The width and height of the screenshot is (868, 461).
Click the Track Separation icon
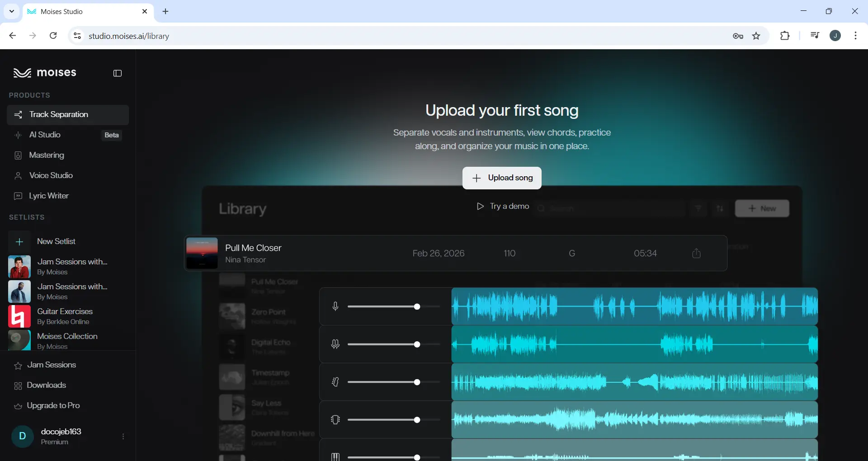coord(18,115)
